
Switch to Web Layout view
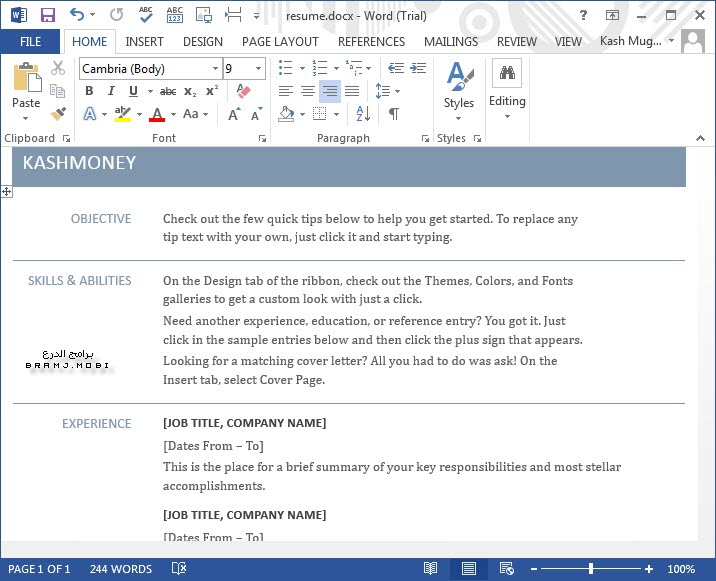tap(506, 569)
